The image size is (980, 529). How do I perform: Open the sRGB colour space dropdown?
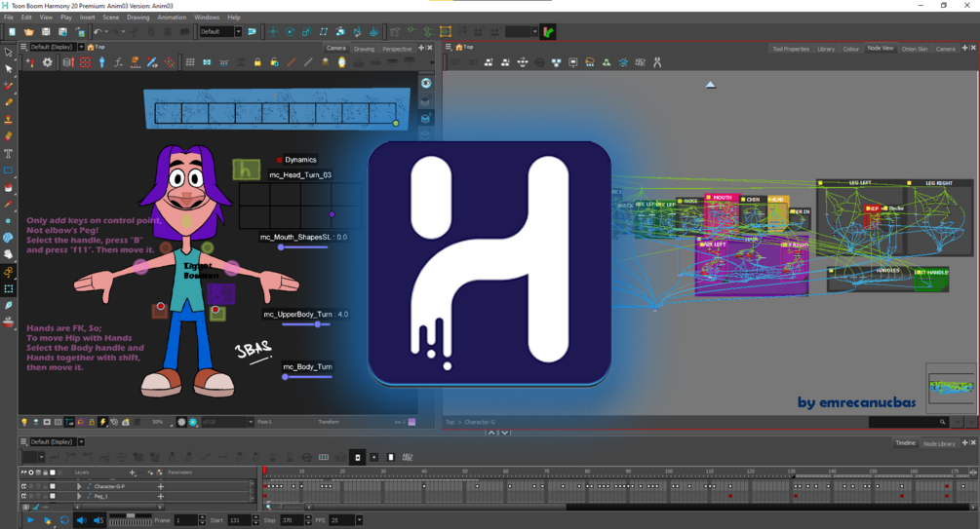251,422
